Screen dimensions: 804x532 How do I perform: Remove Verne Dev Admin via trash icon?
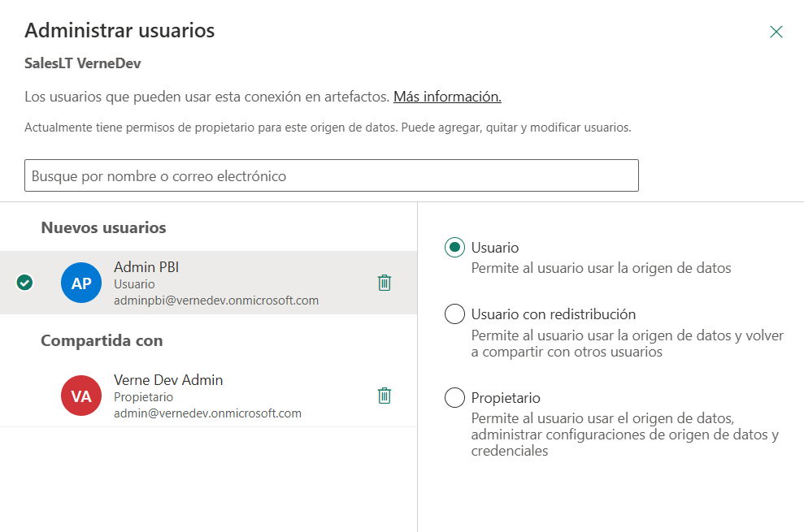click(385, 395)
